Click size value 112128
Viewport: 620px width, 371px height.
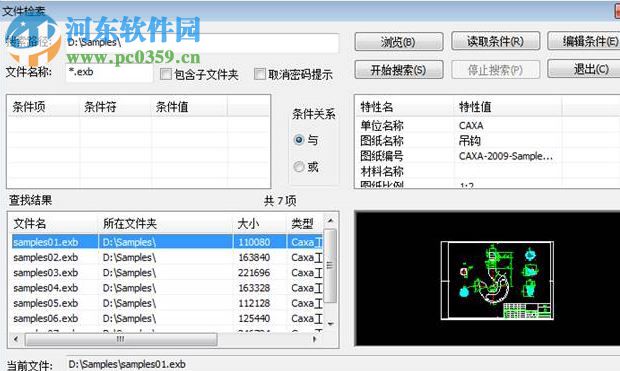click(254, 303)
